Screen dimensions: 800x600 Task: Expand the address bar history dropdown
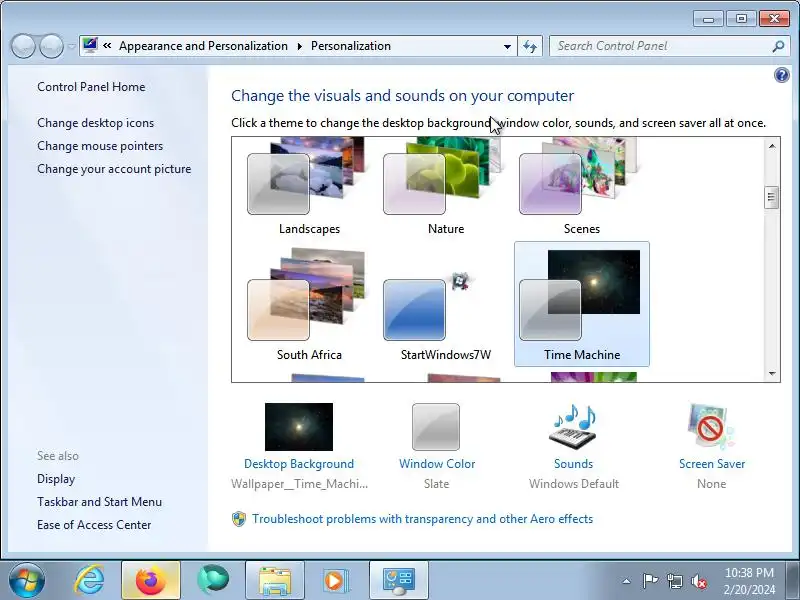pyautogui.click(x=507, y=46)
